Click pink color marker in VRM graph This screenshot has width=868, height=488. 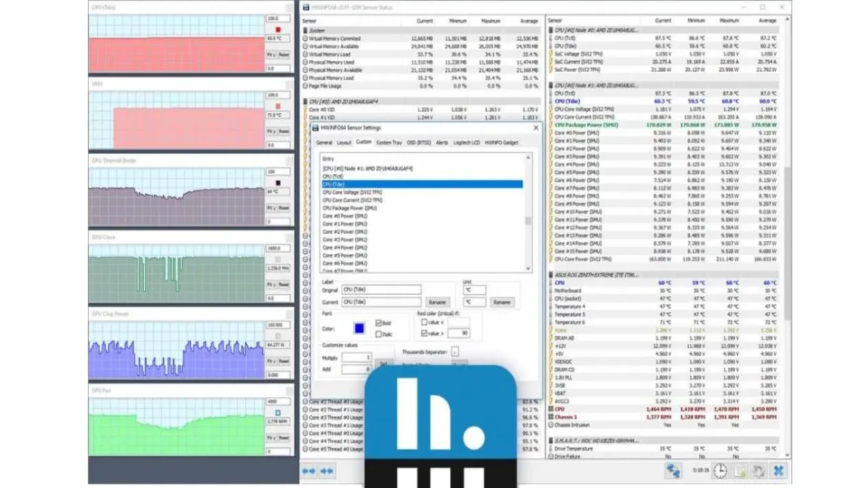click(278, 106)
